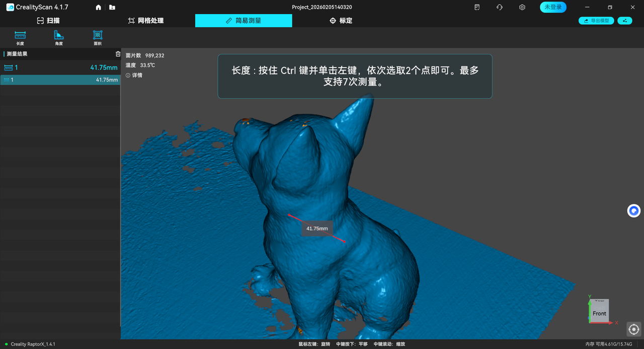Open customer support headset icon

[500, 8]
